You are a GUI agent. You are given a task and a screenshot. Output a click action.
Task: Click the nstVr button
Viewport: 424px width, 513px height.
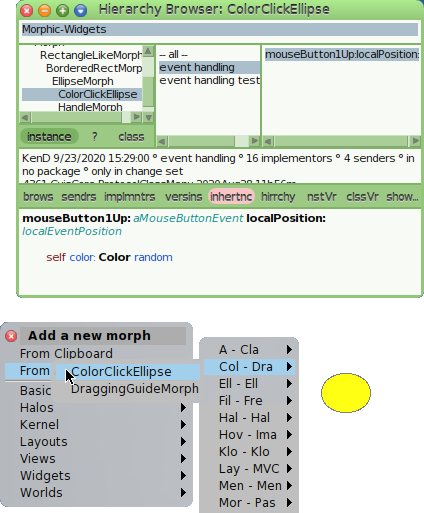[x=321, y=197]
